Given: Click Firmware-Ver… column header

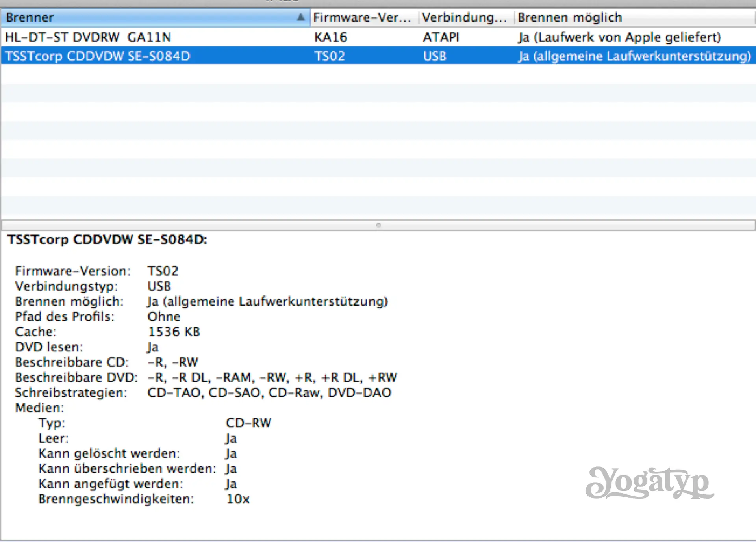Looking at the screenshot, I should point(362,17).
